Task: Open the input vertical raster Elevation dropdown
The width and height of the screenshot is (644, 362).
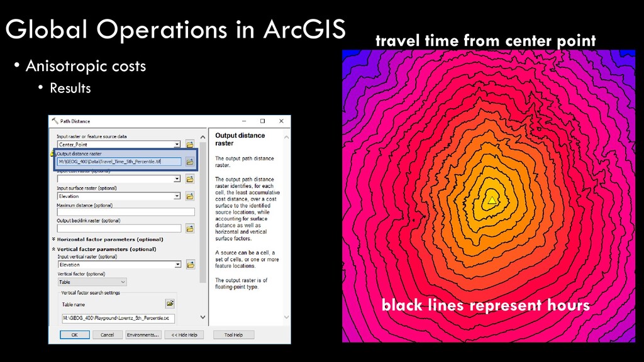Action: (178, 265)
